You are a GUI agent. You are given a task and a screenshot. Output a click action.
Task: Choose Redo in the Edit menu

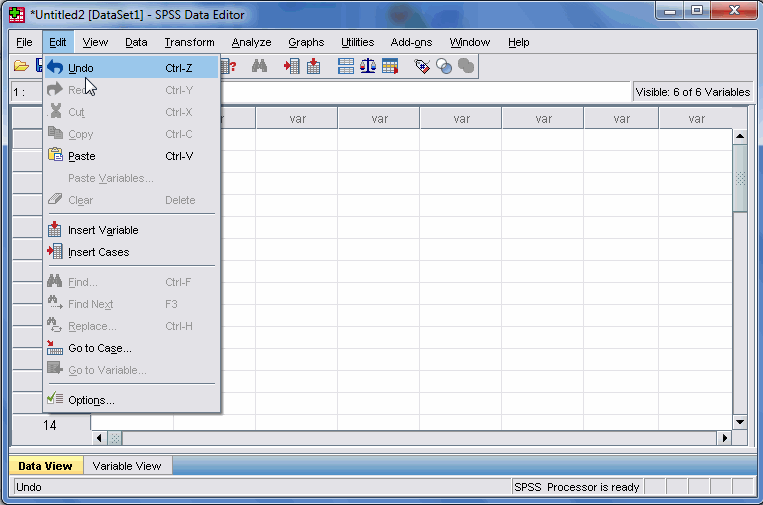(131, 90)
